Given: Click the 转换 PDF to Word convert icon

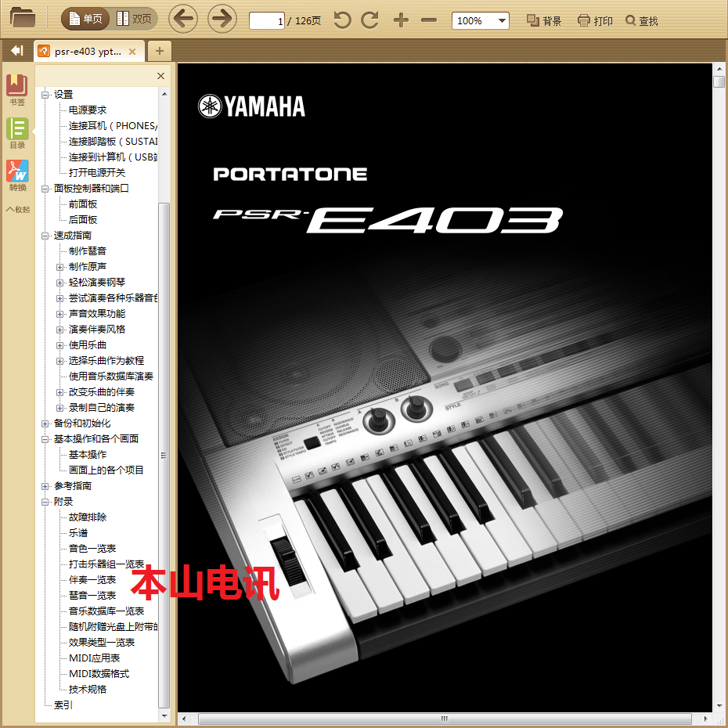Looking at the screenshot, I should (17, 175).
